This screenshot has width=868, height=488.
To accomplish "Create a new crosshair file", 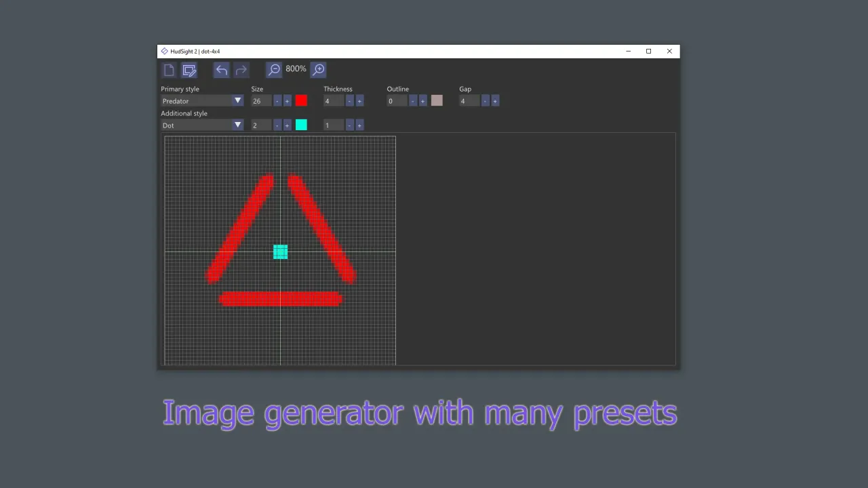I will 168,70.
